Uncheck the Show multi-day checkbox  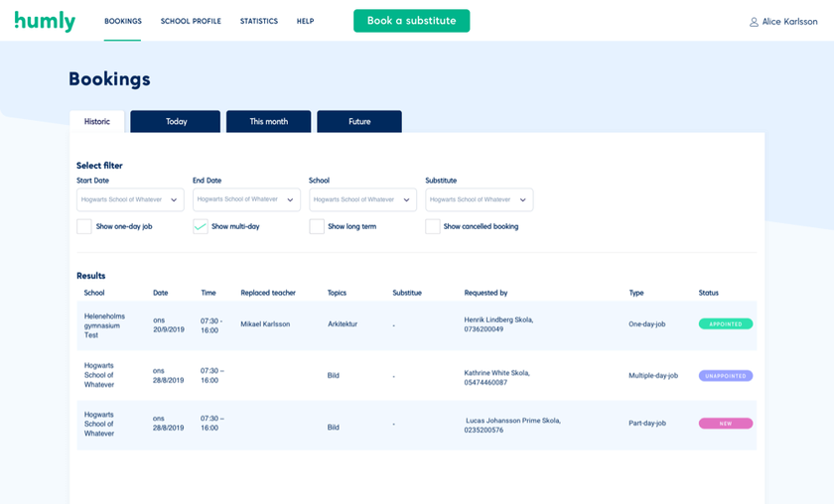tap(201, 226)
